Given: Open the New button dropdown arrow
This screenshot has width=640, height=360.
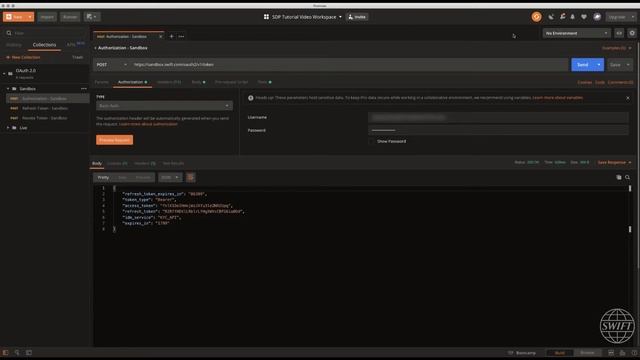Looking at the screenshot, I should coord(30,17).
